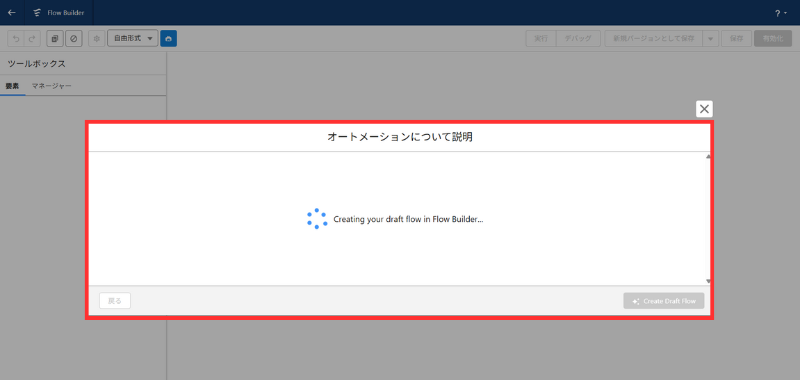Click the 実行 button

click(x=541, y=39)
